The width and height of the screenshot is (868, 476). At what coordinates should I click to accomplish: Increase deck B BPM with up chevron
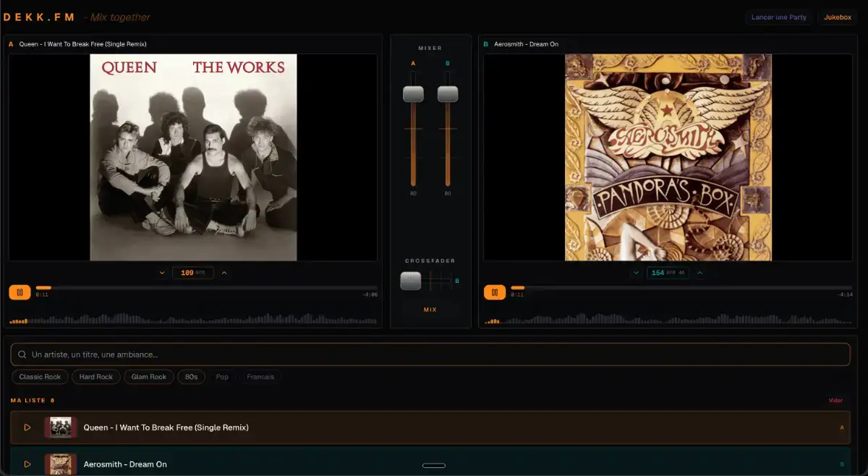point(699,273)
